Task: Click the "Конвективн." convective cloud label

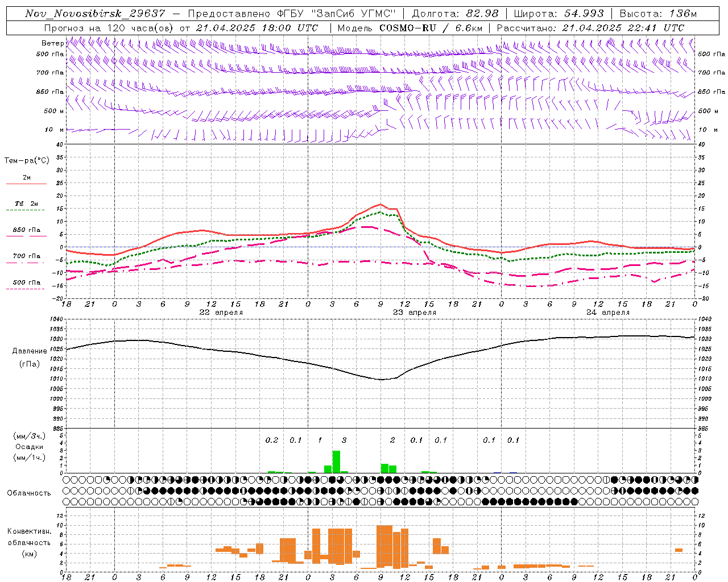Action: 30,531
